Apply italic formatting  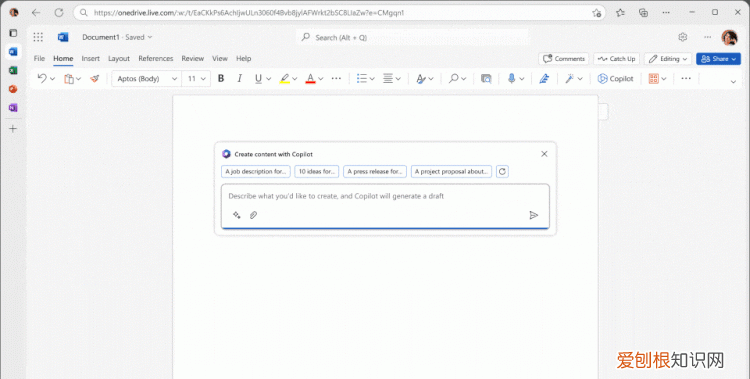click(x=240, y=78)
